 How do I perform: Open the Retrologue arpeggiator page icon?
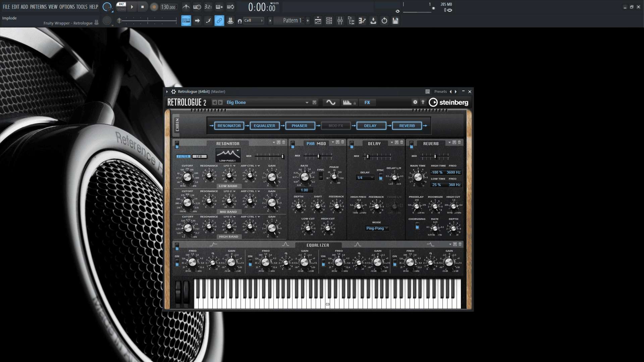pos(349,103)
